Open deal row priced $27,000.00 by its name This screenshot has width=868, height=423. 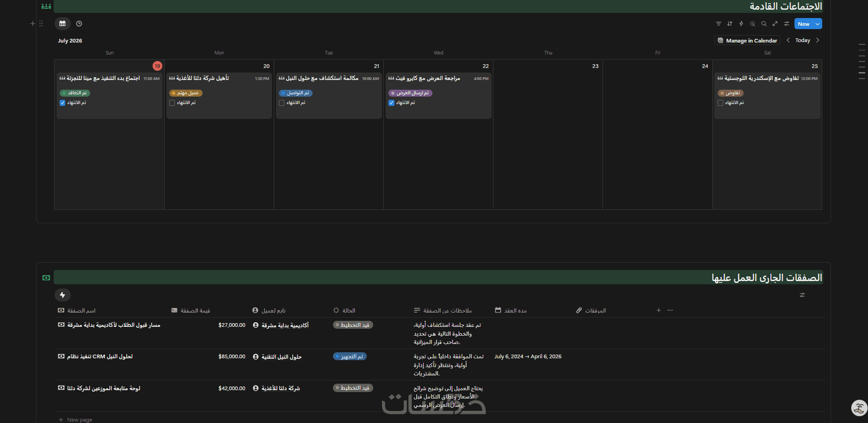(x=114, y=325)
